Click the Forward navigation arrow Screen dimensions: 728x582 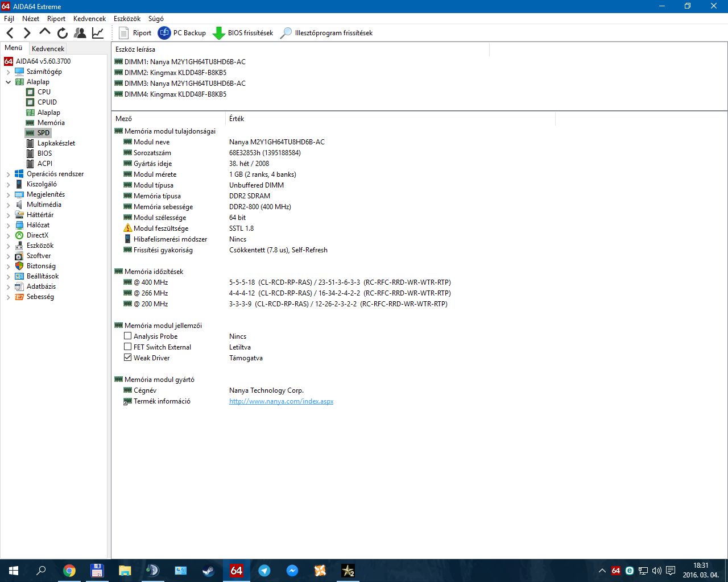click(27, 33)
